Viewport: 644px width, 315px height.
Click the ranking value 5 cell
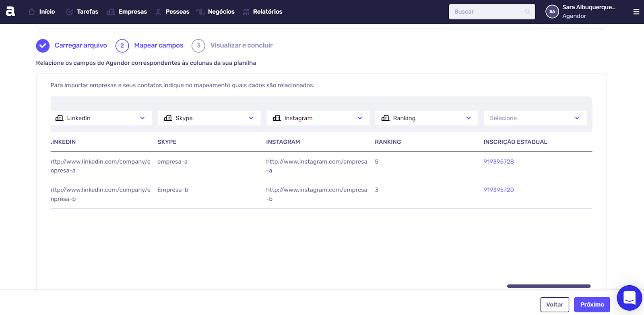(377, 162)
